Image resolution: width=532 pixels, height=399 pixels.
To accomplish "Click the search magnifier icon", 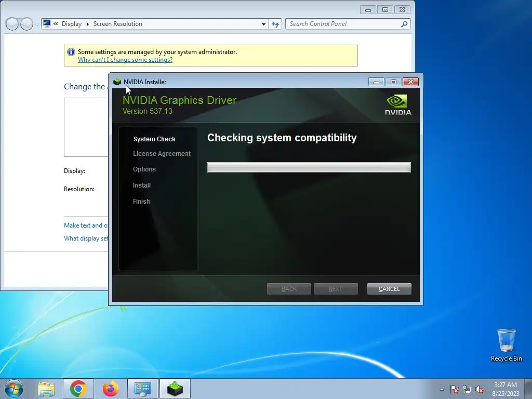I will pyautogui.click(x=404, y=24).
